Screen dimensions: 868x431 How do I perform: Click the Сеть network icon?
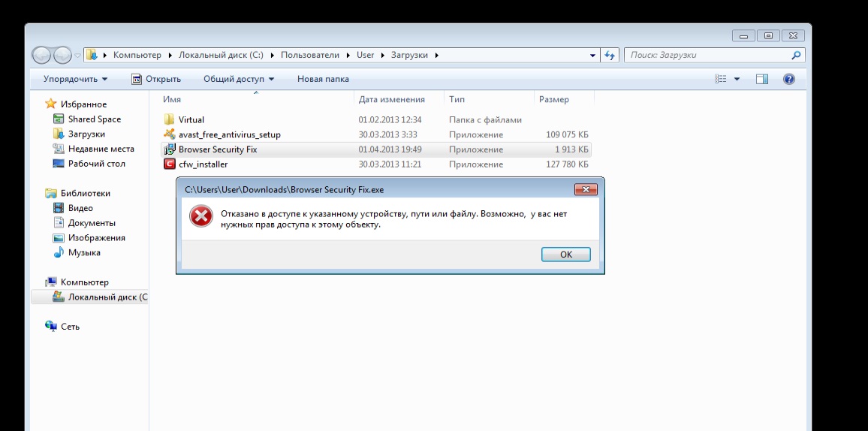pos(51,327)
